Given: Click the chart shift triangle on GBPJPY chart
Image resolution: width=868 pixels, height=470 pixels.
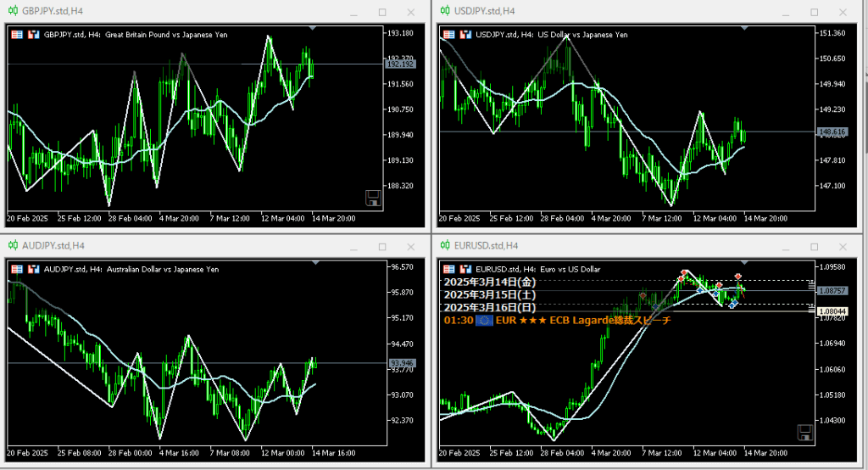Looking at the screenshot, I should click(x=313, y=28).
